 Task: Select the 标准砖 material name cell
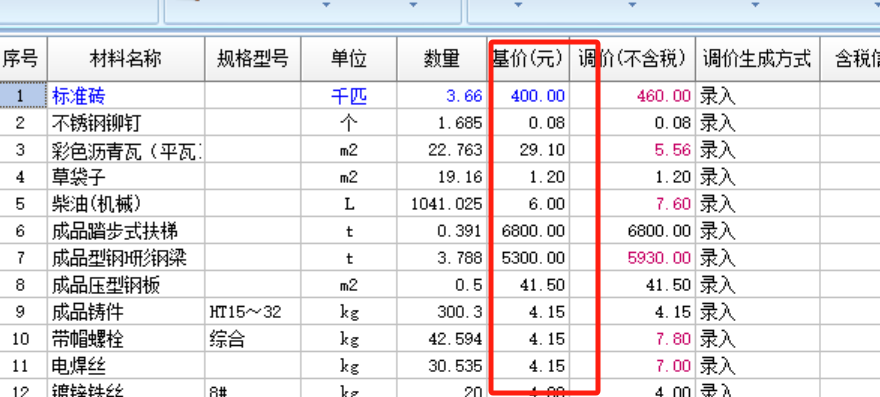pos(126,95)
